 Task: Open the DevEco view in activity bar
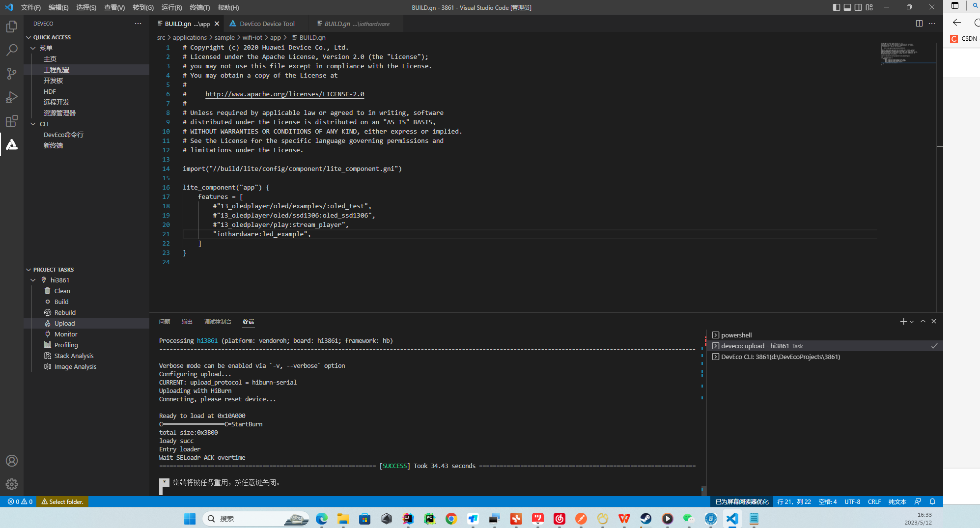12,144
